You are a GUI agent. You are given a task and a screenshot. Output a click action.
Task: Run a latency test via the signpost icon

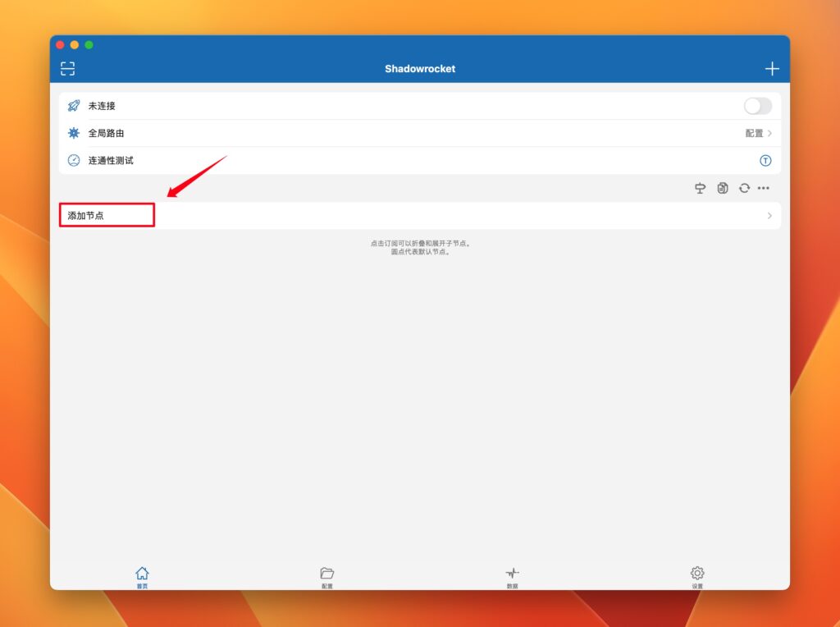click(700, 188)
